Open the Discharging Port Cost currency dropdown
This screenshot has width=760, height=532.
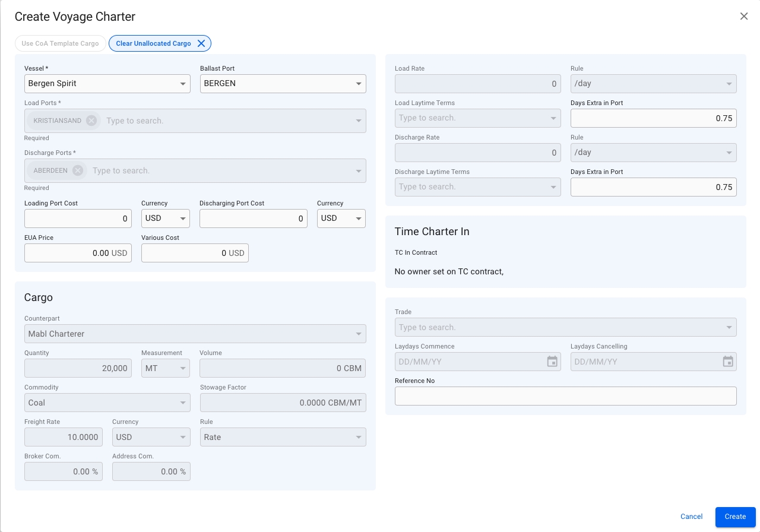[x=359, y=218]
